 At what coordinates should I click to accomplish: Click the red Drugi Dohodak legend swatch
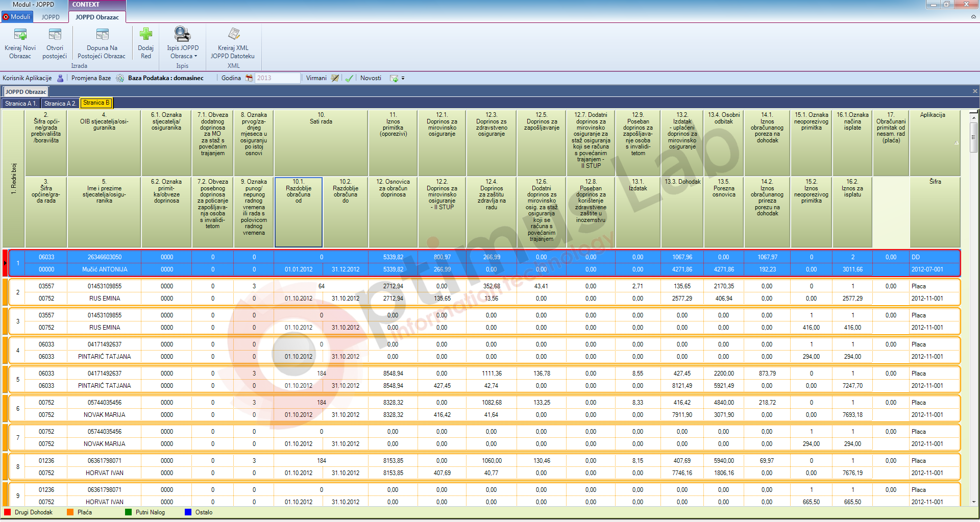coord(7,512)
